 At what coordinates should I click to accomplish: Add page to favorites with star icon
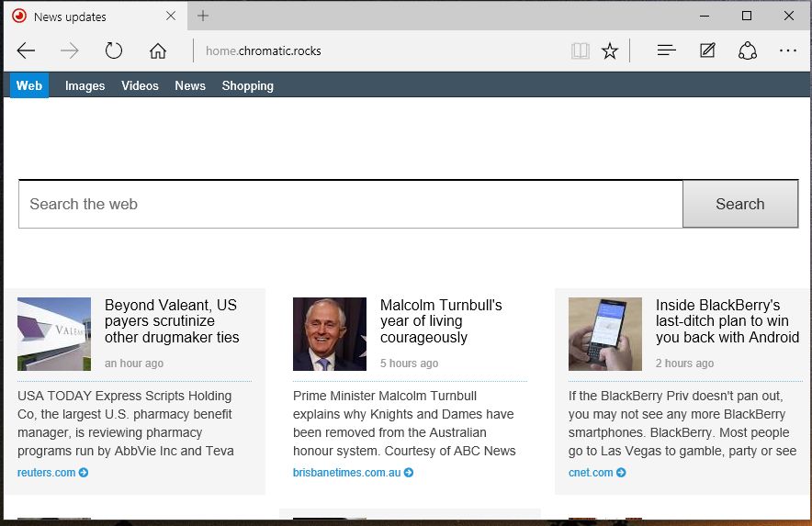click(610, 50)
